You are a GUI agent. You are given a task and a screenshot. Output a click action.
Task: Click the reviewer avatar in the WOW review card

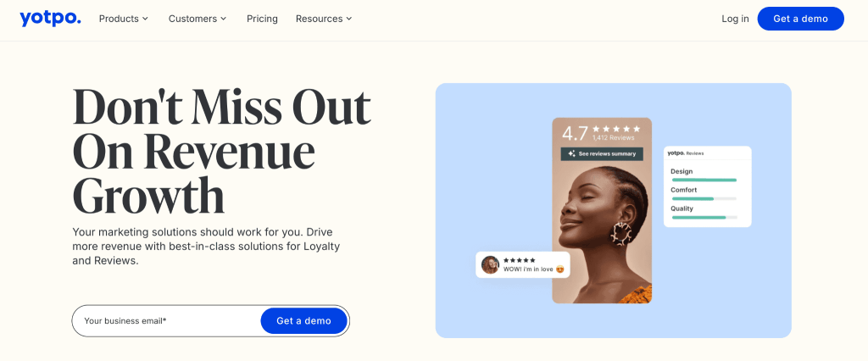pos(491,264)
